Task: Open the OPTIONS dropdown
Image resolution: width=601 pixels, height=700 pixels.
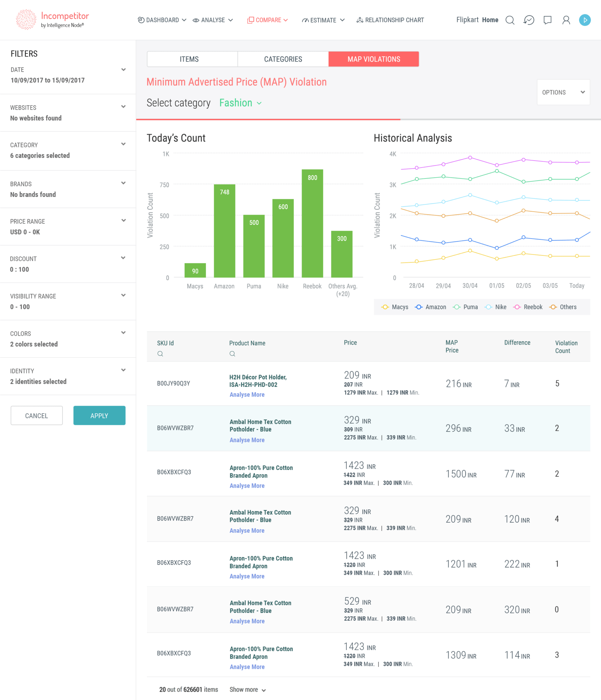Action: point(563,92)
